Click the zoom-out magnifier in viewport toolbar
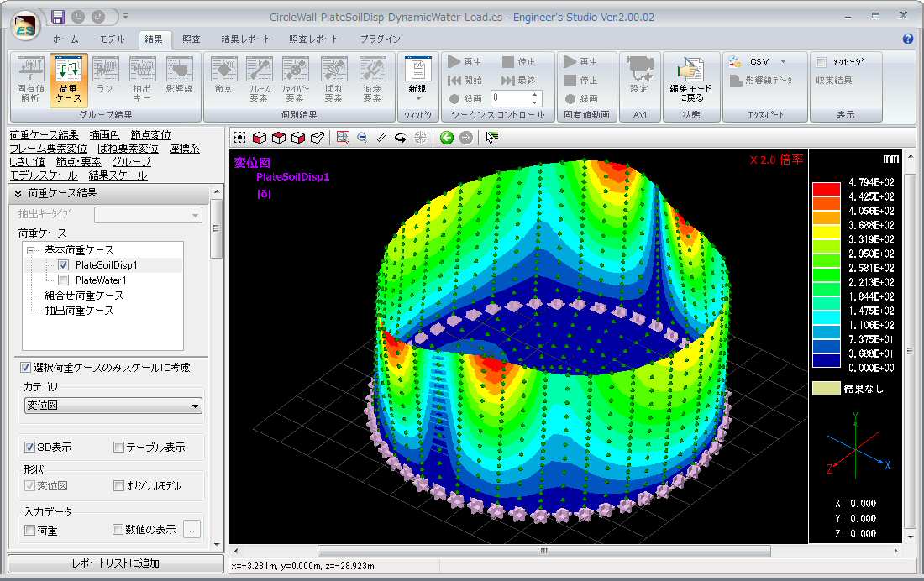 coord(362,138)
